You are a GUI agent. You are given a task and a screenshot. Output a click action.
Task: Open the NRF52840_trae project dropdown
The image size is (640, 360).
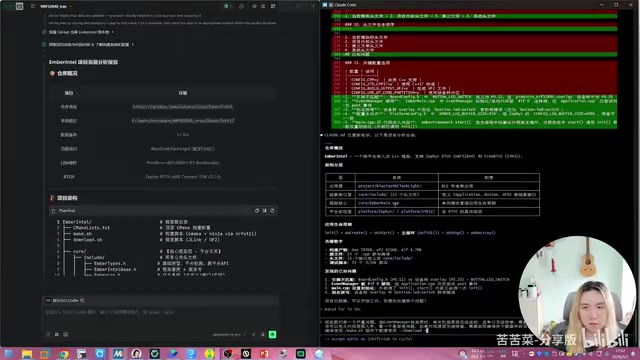click(56, 7)
